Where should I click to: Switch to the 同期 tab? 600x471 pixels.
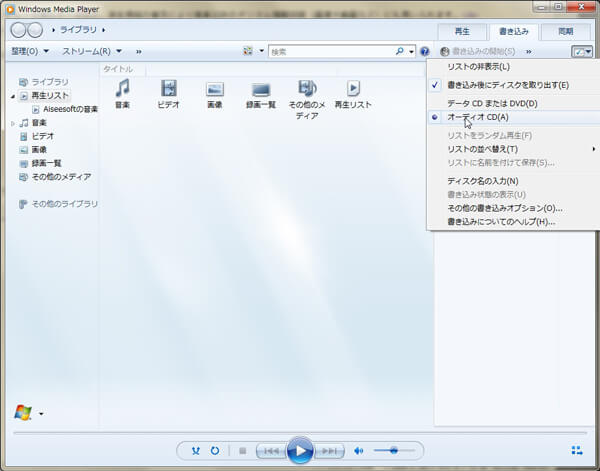coord(565,32)
